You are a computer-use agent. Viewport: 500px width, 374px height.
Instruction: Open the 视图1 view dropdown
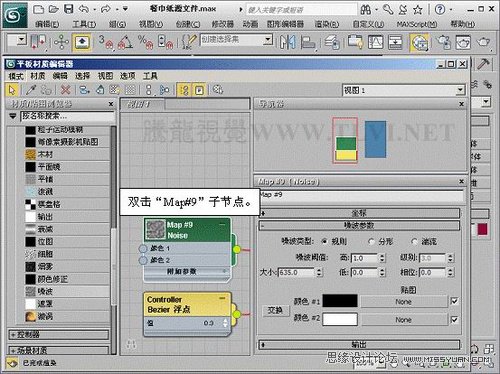460,90
